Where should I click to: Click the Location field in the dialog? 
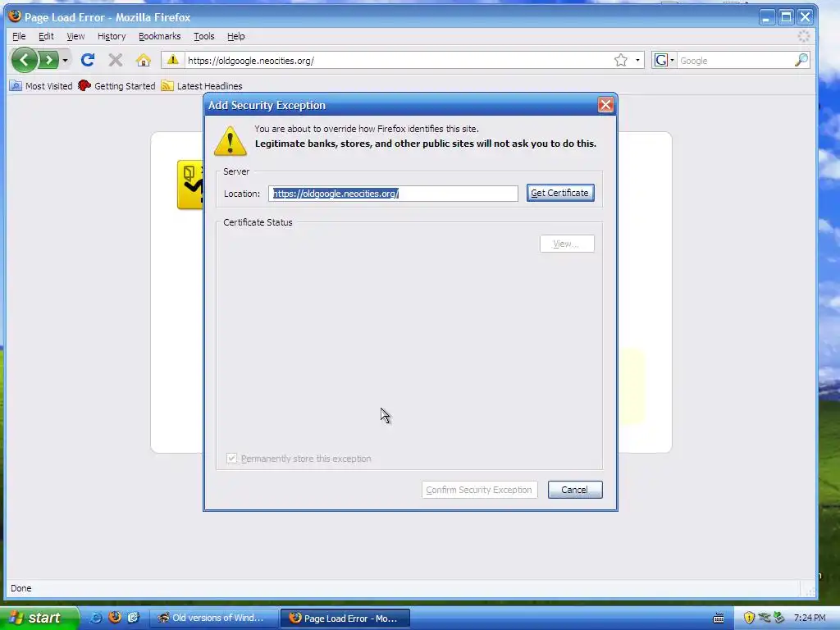(x=393, y=194)
